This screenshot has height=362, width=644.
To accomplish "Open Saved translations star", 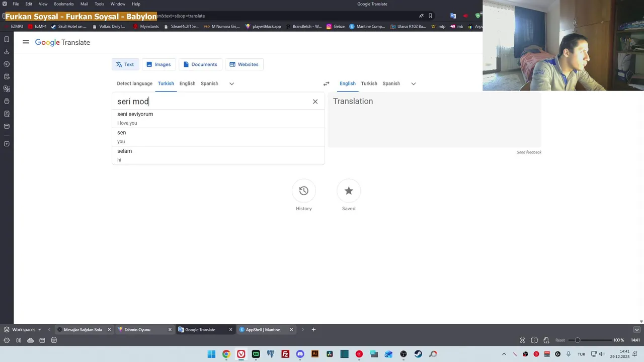I will coord(349,191).
